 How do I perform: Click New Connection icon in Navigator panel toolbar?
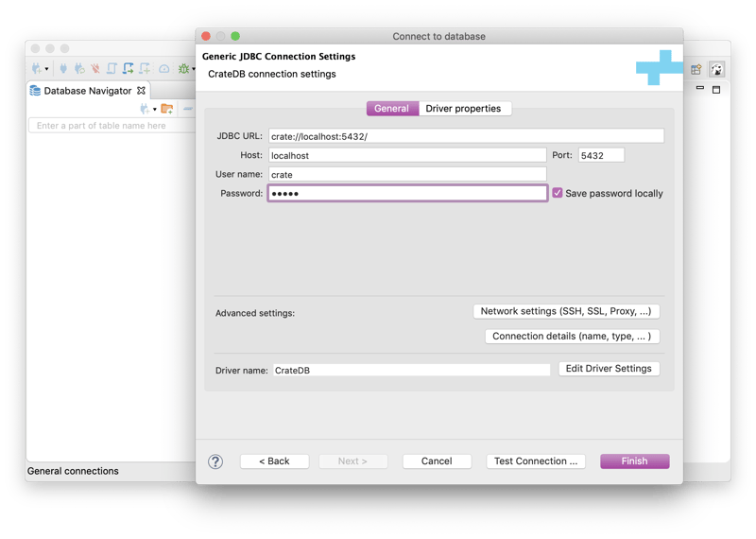145,109
